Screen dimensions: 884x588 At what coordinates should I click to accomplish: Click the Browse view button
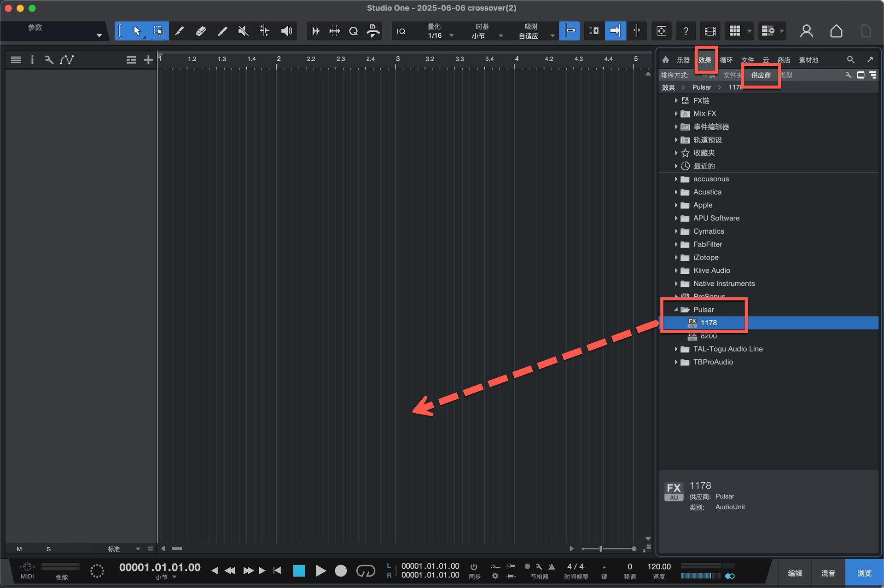click(864, 573)
